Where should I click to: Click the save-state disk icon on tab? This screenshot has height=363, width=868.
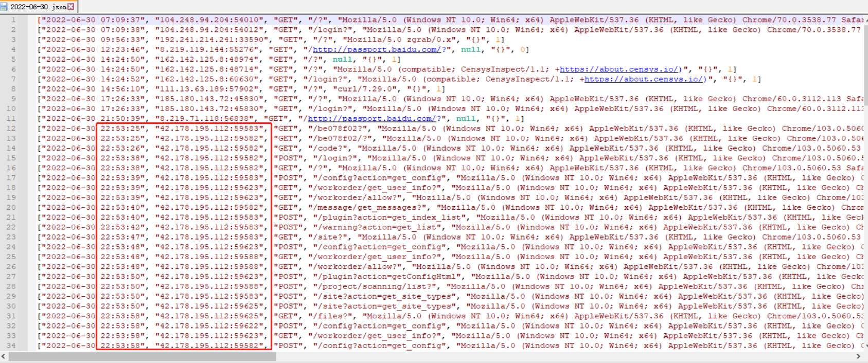coord(5,7)
